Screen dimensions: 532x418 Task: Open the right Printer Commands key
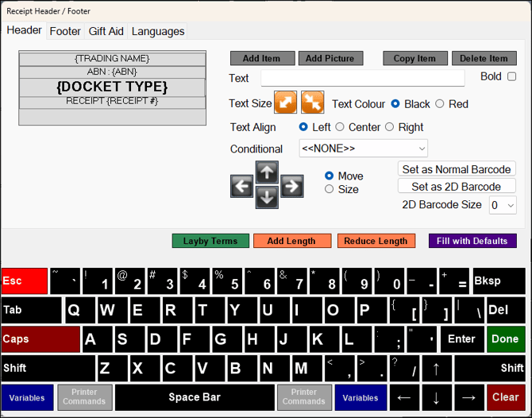[x=304, y=397]
